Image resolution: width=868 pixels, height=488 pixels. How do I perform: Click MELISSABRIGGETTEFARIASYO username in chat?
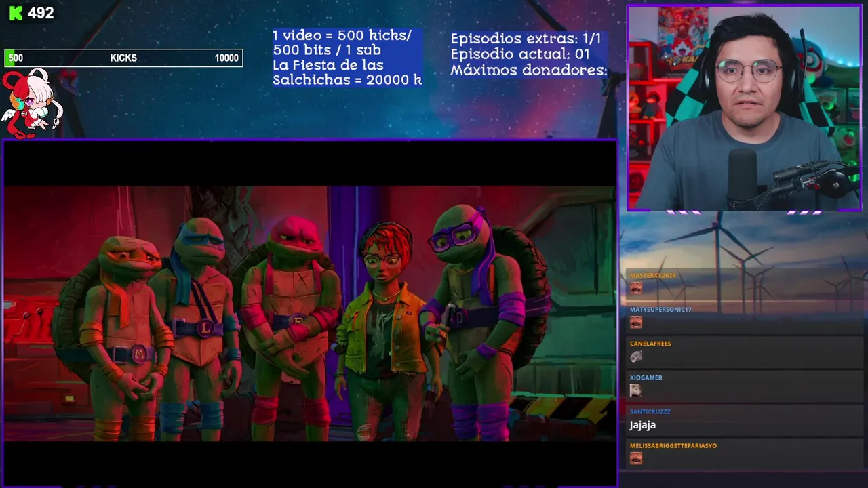click(x=673, y=445)
